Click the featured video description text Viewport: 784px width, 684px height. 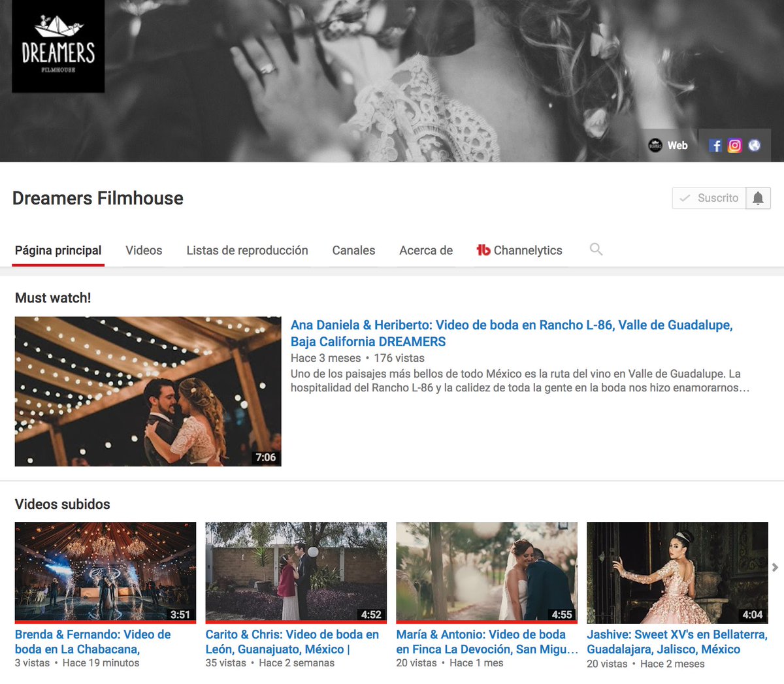520,381
